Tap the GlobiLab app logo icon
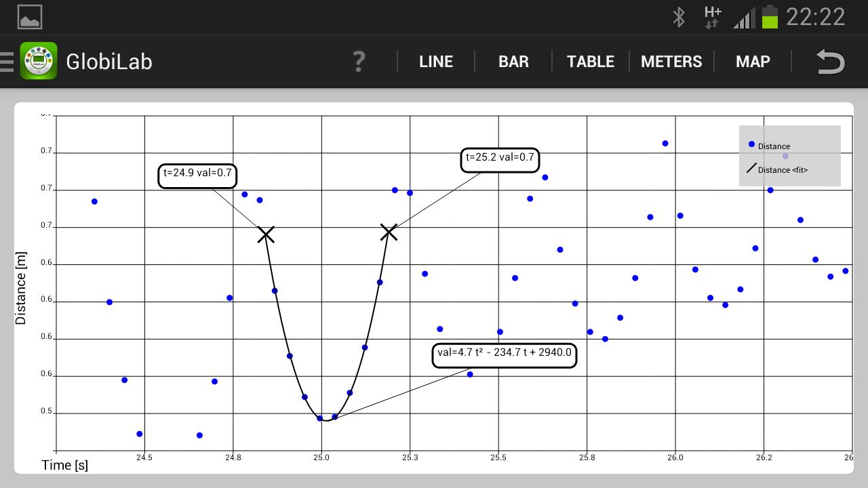The height and width of the screenshot is (488, 868). 39,61
